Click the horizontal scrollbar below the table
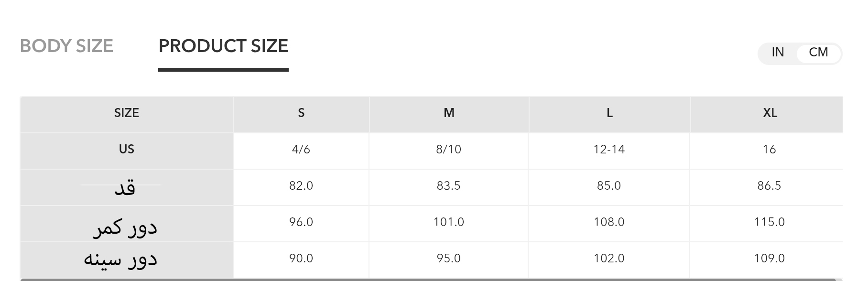 (428, 279)
